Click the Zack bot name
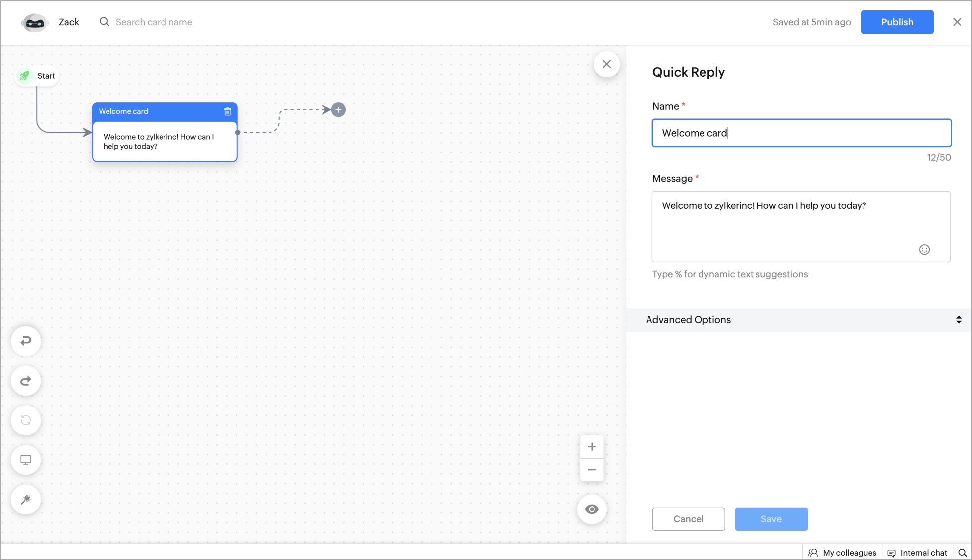 [69, 22]
